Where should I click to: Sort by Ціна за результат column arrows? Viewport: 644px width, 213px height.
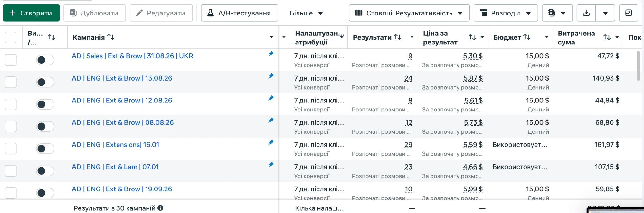point(472,37)
